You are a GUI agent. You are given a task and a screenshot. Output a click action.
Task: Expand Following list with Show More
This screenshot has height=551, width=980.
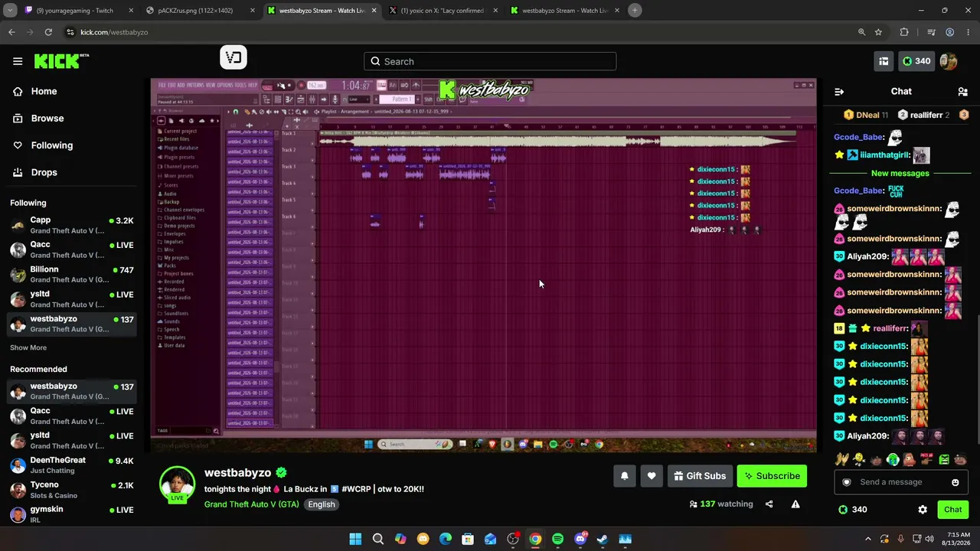[x=28, y=347]
